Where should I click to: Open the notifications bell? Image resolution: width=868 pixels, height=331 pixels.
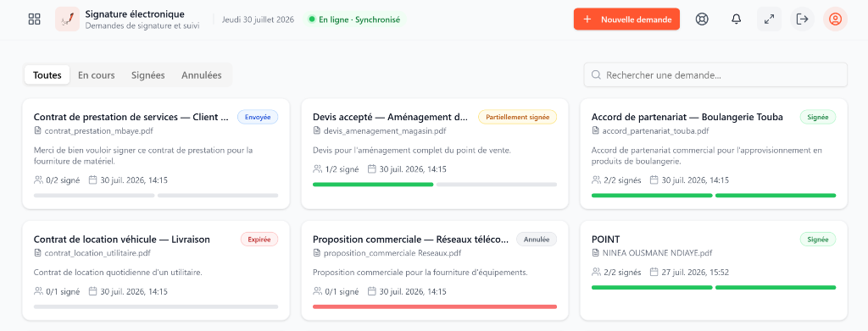click(737, 19)
